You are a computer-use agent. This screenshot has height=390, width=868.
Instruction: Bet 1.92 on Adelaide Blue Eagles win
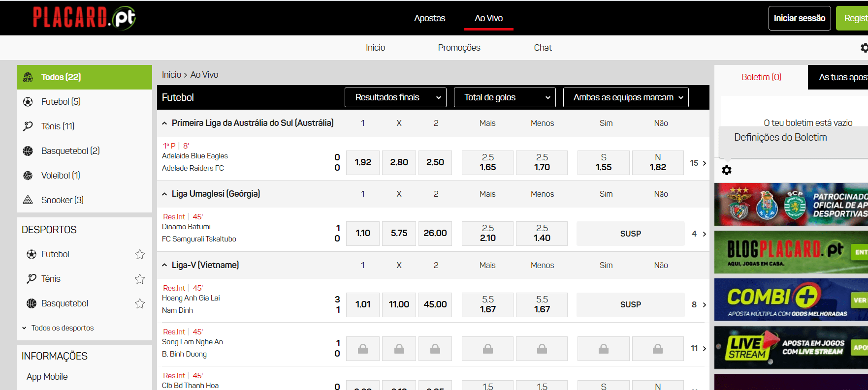click(x=363, y=163)
